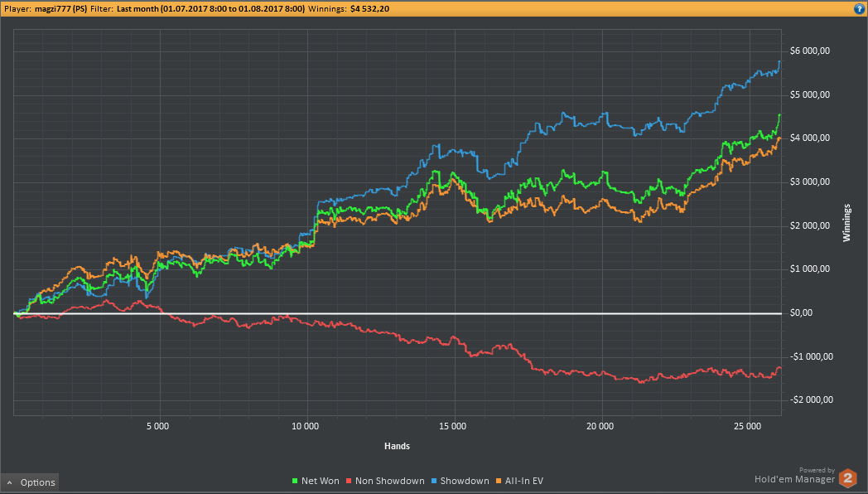This screenshot has height=494, width=868.
Task: Click the 15 000 hands axis label
Action: tap(452, 426)
